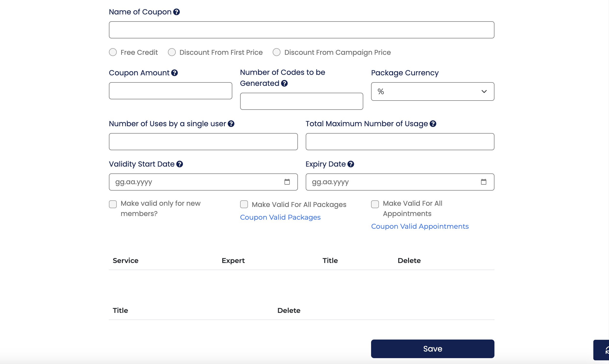Open help icon for Number of Codes Generated
The height and width of the screenshot is (364, 609).
(x=284, y=83)
